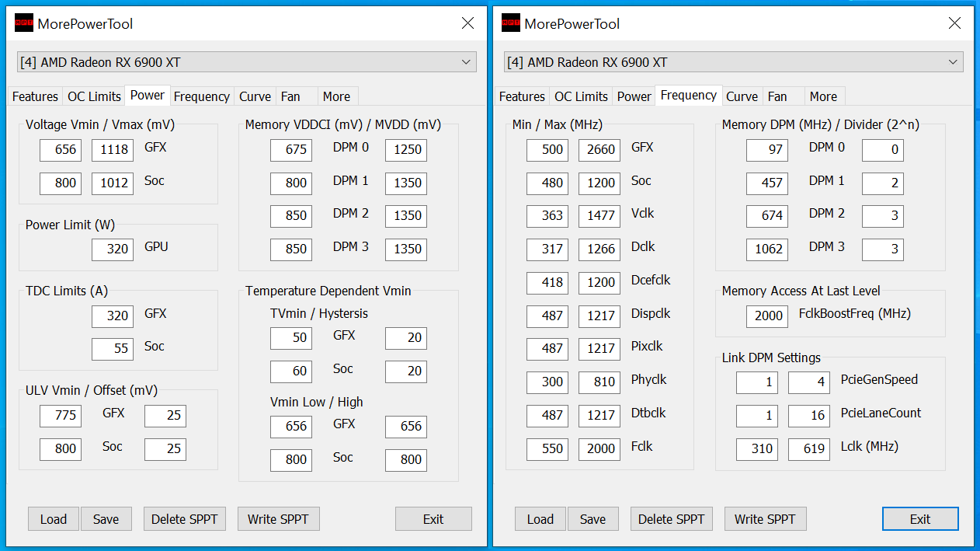
Task: Edit Soc Vmax voltage field 1012
Action: coord(113,183)
